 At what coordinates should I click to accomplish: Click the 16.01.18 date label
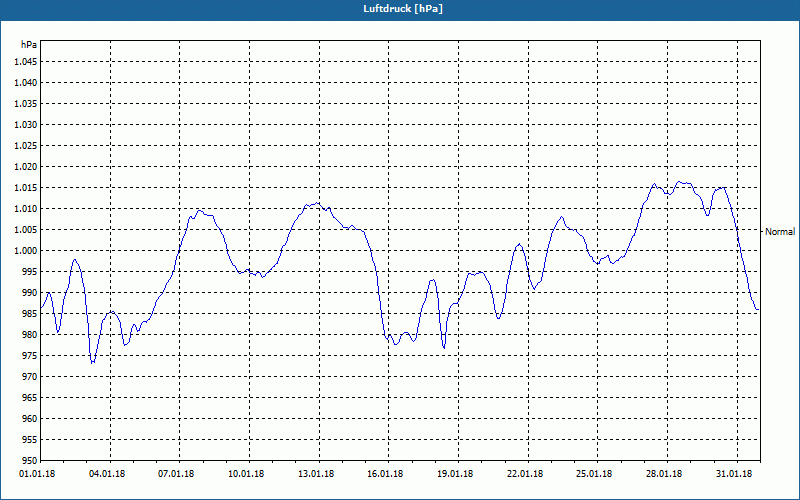(x=385, y=474)
